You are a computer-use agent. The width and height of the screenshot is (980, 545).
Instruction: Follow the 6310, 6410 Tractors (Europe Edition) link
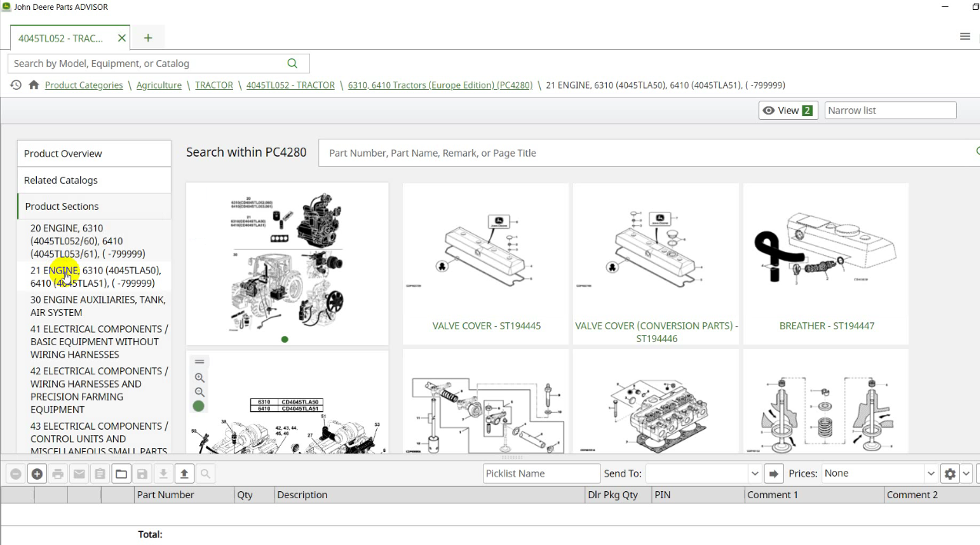(x=440, y=85)
